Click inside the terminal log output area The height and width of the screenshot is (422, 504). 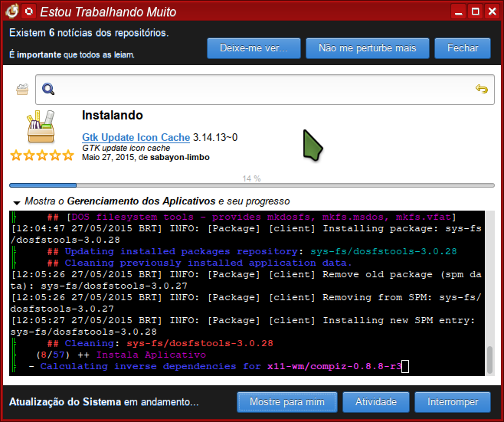pyautogui.click(x=247, y=293)
